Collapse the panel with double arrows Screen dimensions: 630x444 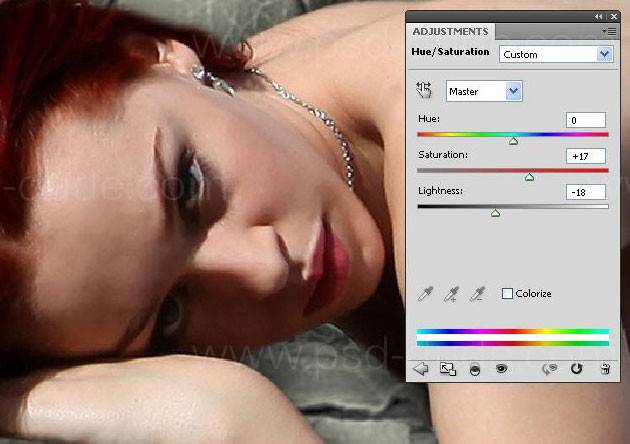599,16
